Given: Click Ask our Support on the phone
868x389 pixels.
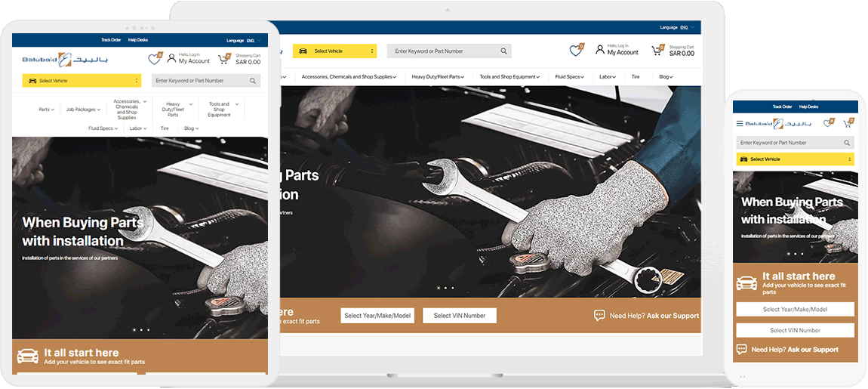Looking at the screenshot, I should click(813, 350).
